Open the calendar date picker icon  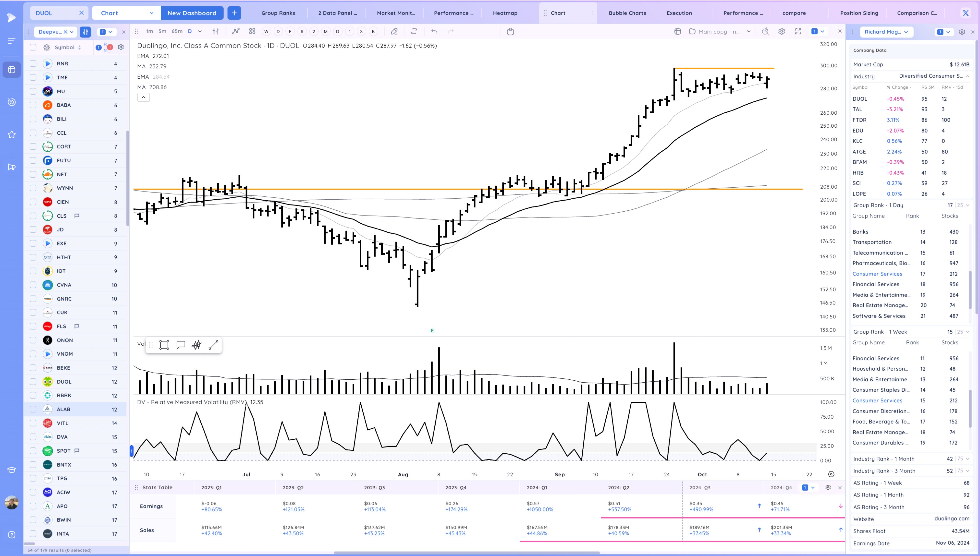point(510,32)
